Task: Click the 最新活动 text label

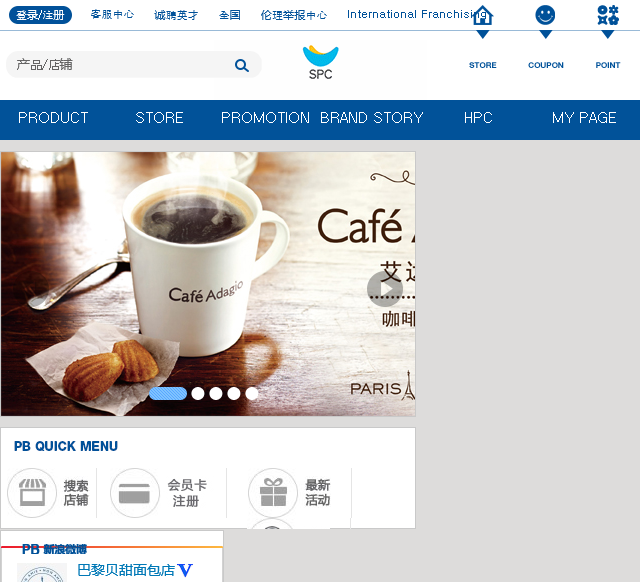Action: (318, 493)
